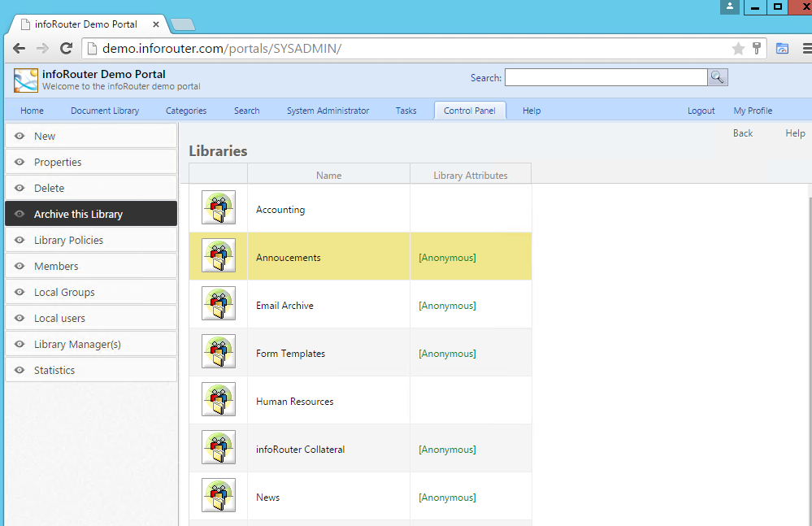The image size is (812, 526).
Task: Go back with the browser back arrow
Action: tap(20, 49)
